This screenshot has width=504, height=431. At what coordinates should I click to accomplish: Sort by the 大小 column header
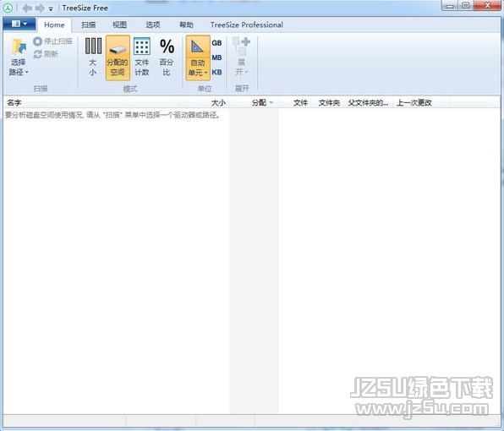(x=204, y=103)
